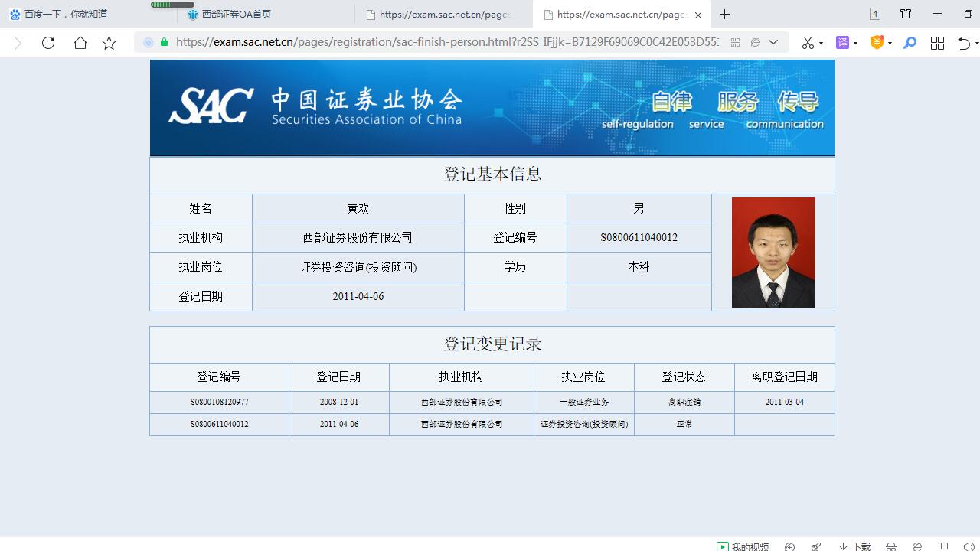This screenshot has width=980, height=551.
Task: Click 下载 downloads in the status bar
Action: tap(854, 546)
